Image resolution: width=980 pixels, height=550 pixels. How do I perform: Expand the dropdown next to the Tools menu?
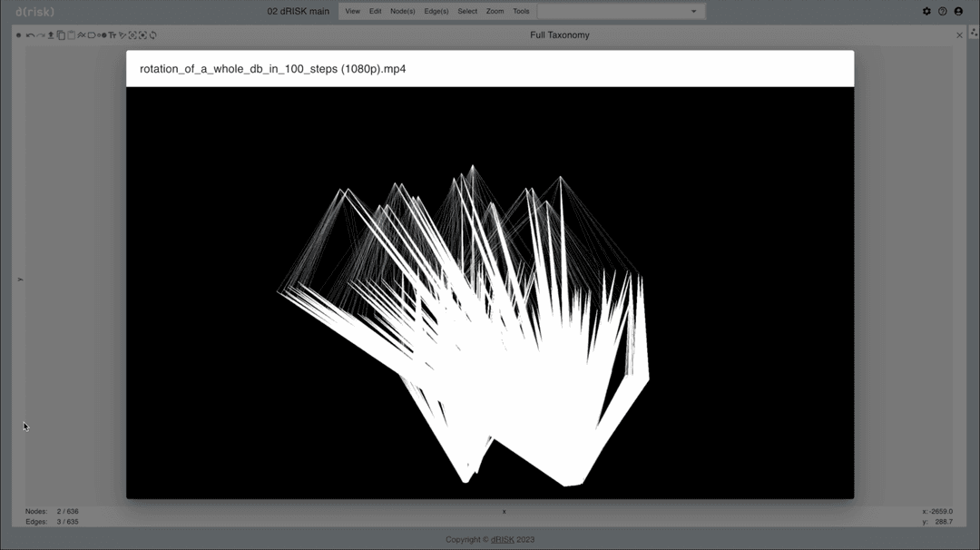coord(694,12)
